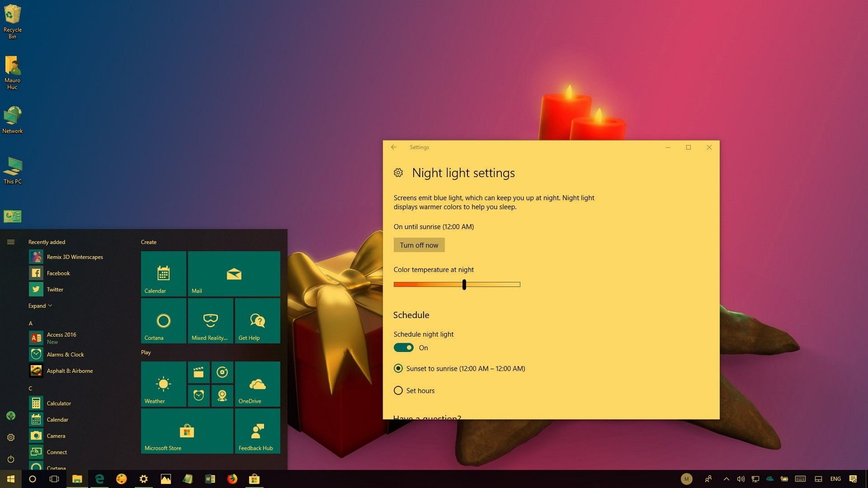Open the Weather tile
The image size is (868, 488).
point(164,384)
